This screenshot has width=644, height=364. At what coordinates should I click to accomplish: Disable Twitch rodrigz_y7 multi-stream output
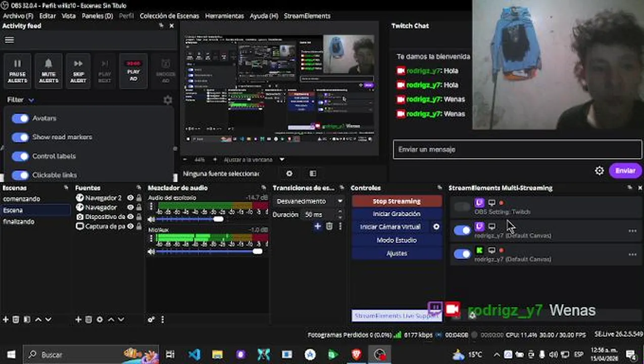click(x=462, y=231)
